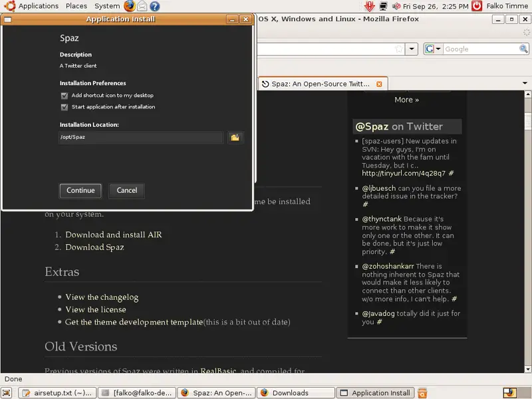Select the Spaz: An Open-Source Twitt... tab
The width and height of the screenshot is (532, 399).
point(323,84)
